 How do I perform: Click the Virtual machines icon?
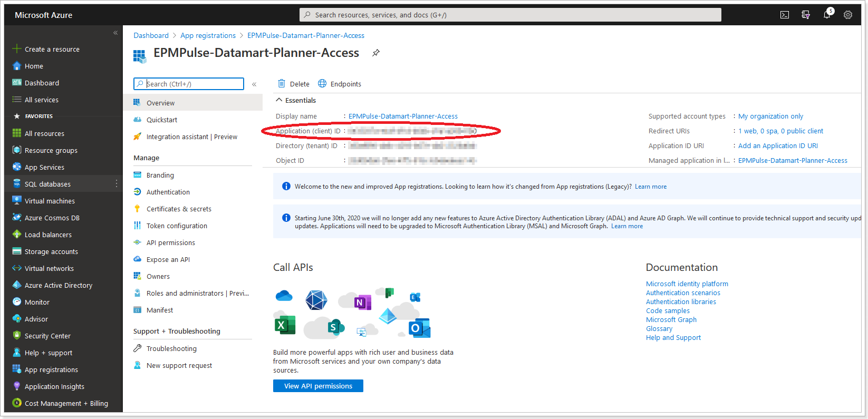click(17, 201)
